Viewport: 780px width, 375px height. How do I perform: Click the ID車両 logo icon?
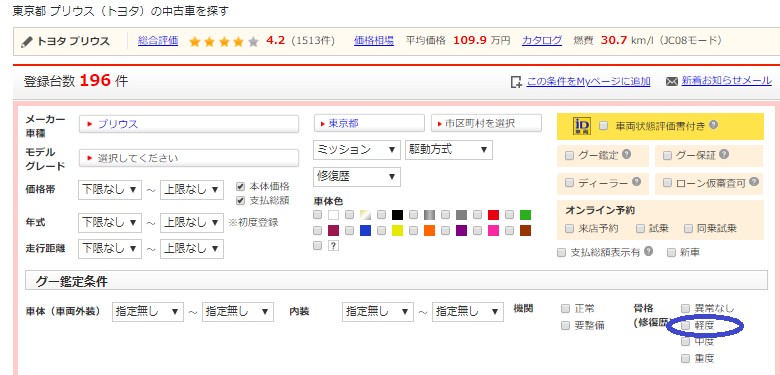[x=582, y=126]
